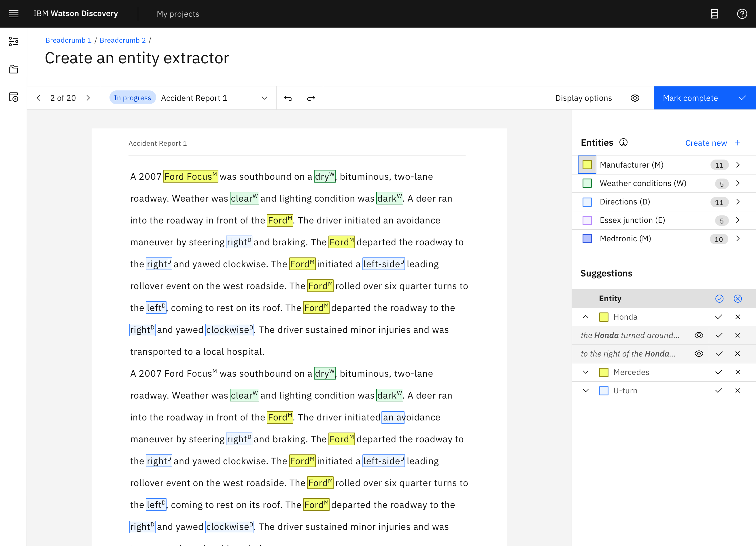The height and width of the screenshot is (546, 756).
Task: Select Medtronic (M) entity row
Action: click(664, 238)
